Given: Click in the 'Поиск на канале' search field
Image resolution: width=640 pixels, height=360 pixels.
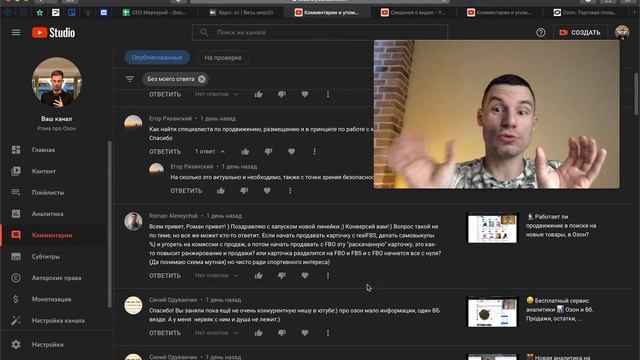Looking at the screenshot, I should coord(320,32).
